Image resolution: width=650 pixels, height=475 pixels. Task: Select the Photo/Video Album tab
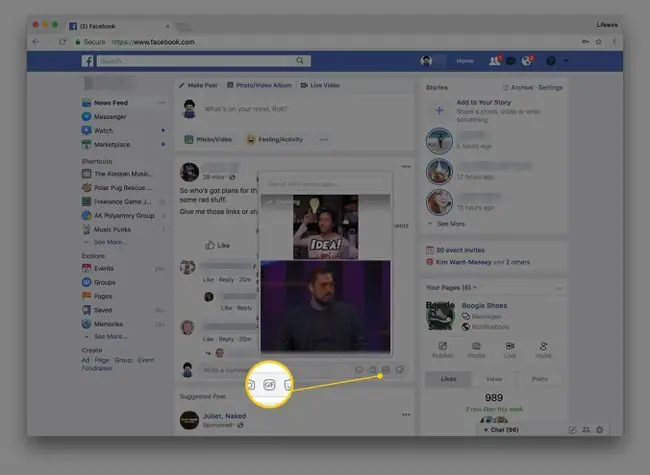click(260, 85)
